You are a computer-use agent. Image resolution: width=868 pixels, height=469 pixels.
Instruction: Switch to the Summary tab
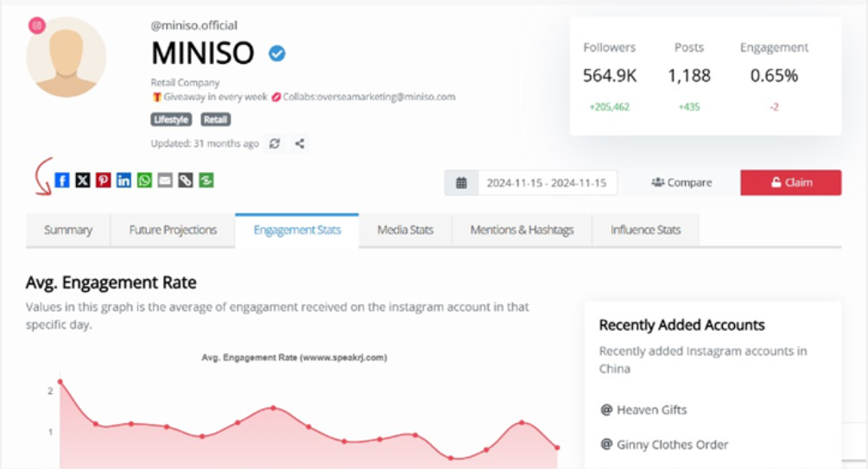(68, 230)
